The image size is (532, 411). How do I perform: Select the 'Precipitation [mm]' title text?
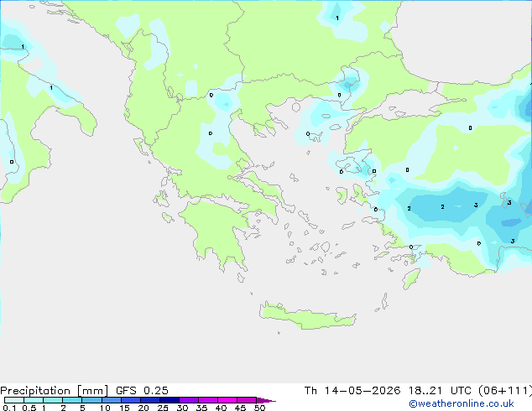coord(55,391)
